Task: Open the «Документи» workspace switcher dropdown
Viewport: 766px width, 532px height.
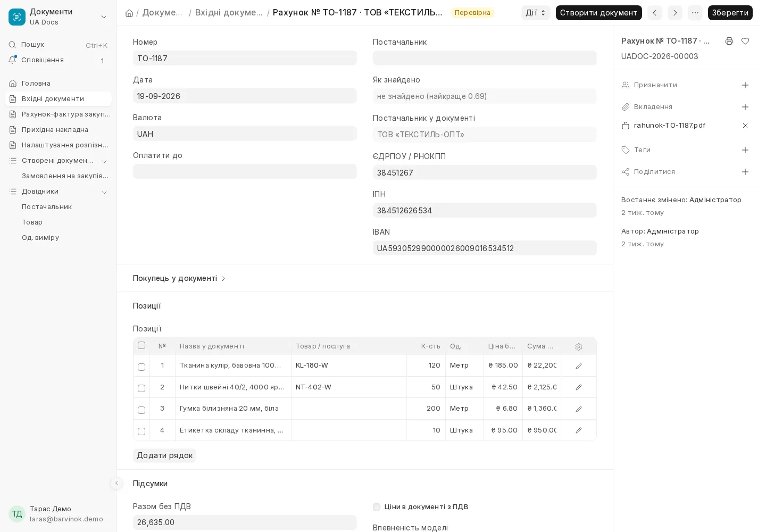Action: coord(59,16)
